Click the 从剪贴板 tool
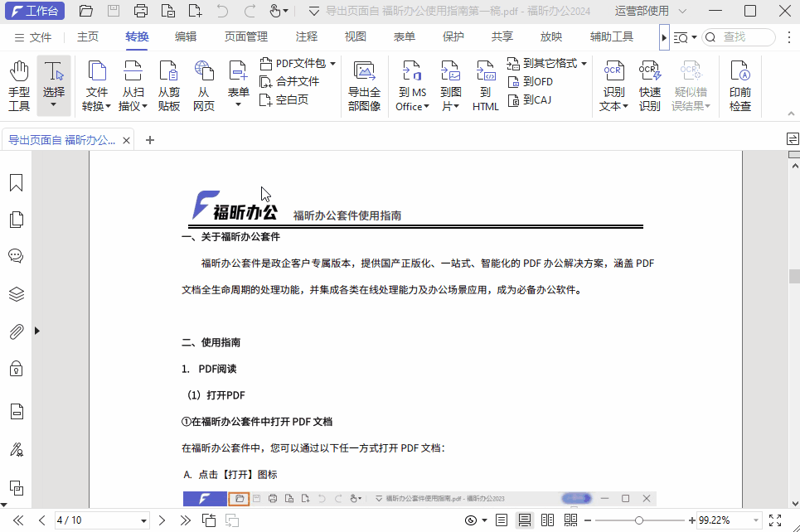This screenshot has width=800, height=532. click(168, 83)
